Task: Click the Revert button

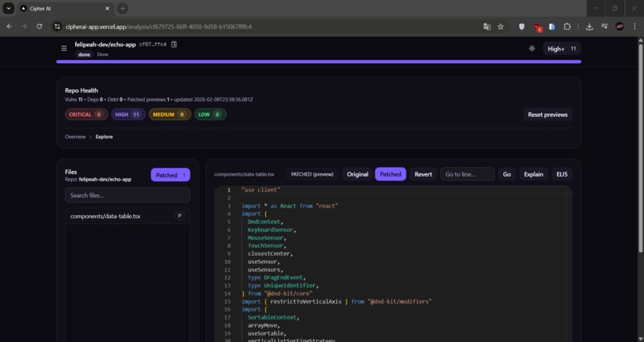Action: [x=423, y=174]
